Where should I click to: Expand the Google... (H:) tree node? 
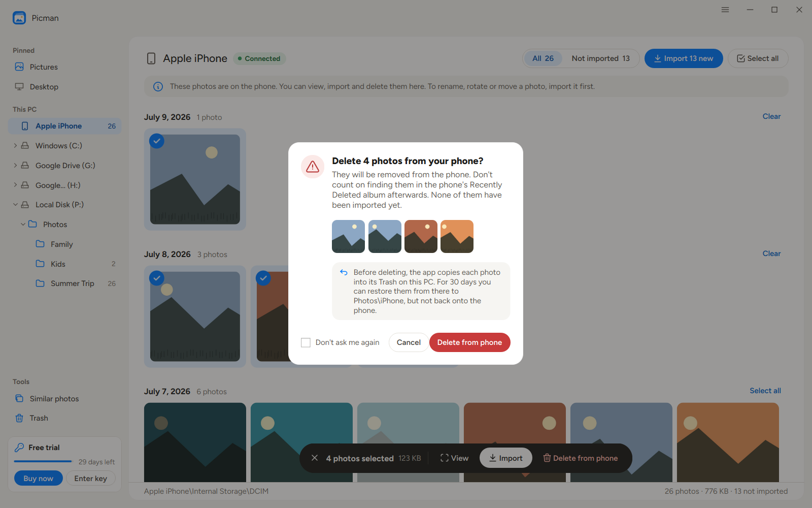click(x=15, y=185)
